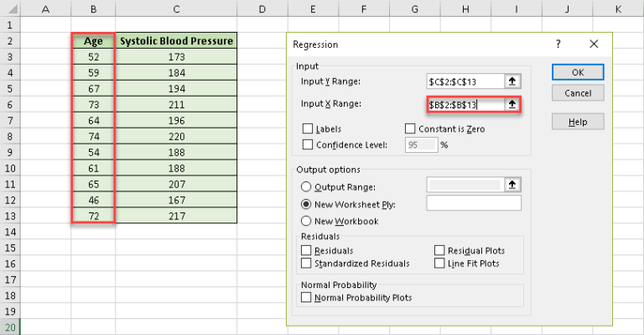Enable the Residual Plots checkbox
The image size is (644, 335).
(x=439, y=250)
